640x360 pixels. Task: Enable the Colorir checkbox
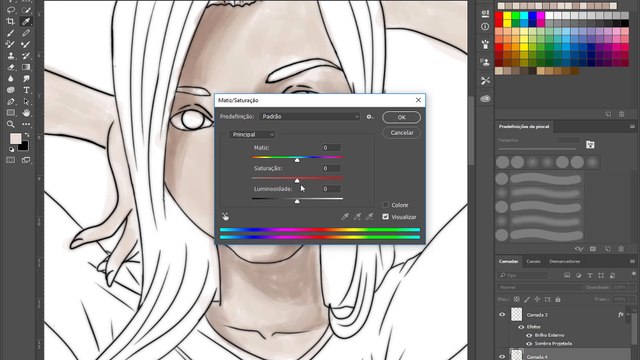point(386,204)
